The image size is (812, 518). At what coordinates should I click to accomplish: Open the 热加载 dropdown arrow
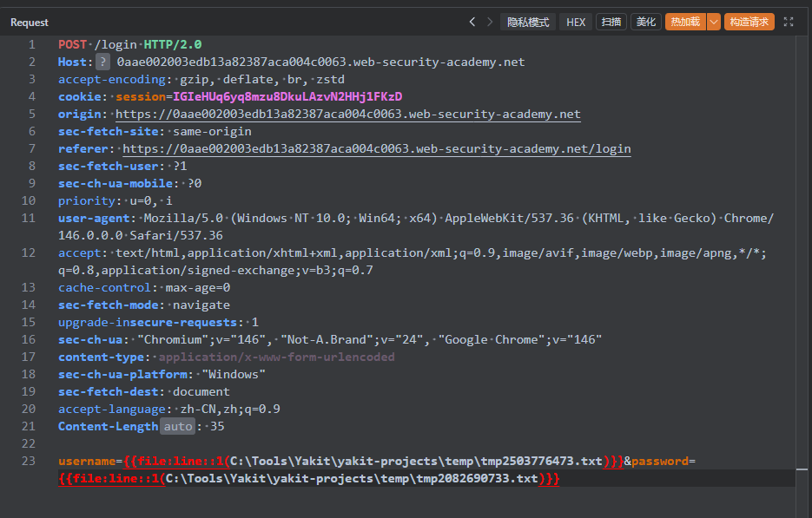[x=714, y=22]
